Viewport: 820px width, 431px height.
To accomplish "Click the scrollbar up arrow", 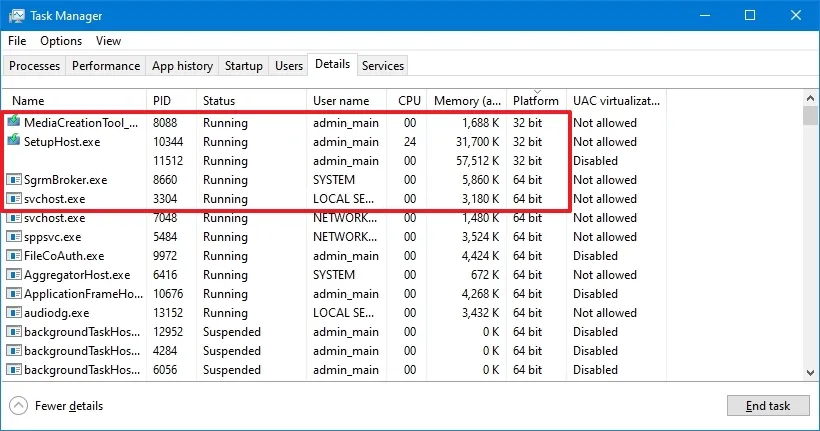I will point(810,98).
